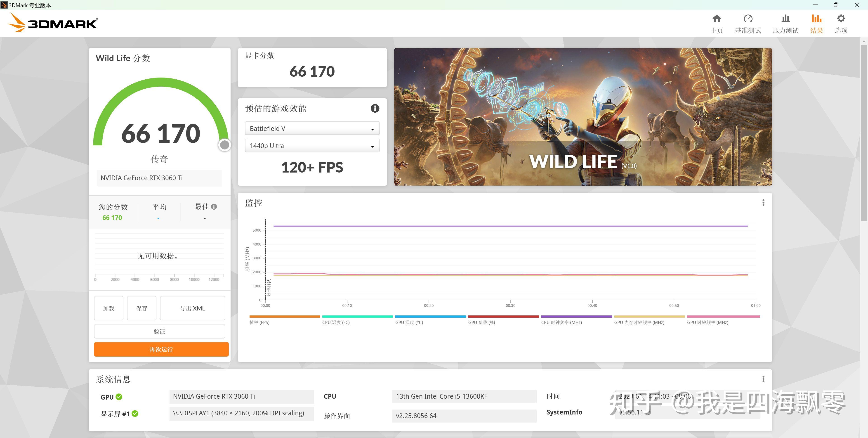
Task: Click the info icon beside 最佳
Action: (214, 207)
